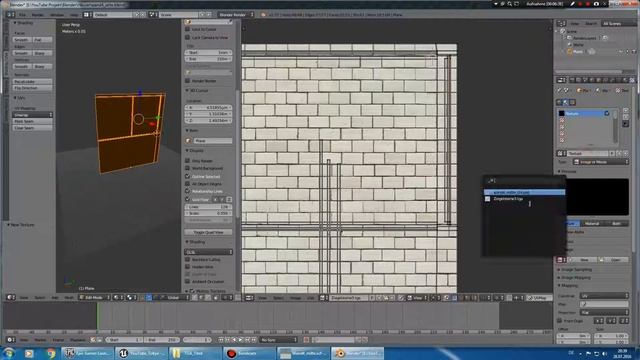Click Toggle Quad View button
640x360 pixels.
coord(209,232)
